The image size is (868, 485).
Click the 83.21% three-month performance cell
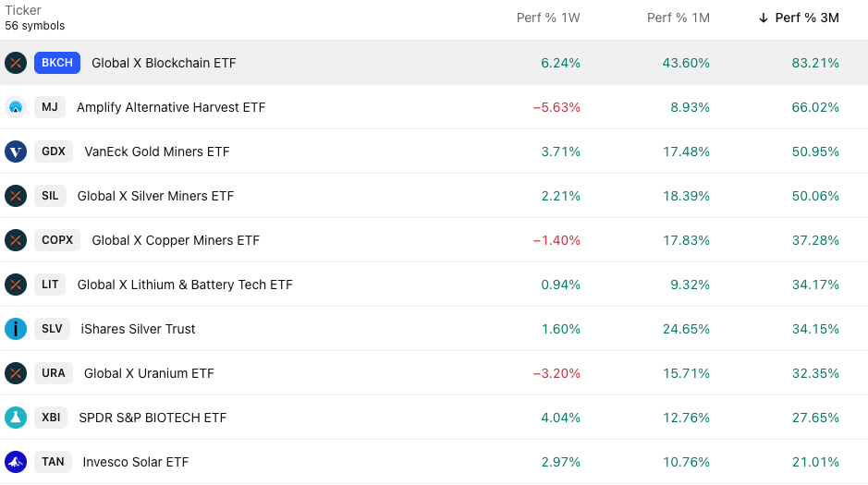coord(815,63)
